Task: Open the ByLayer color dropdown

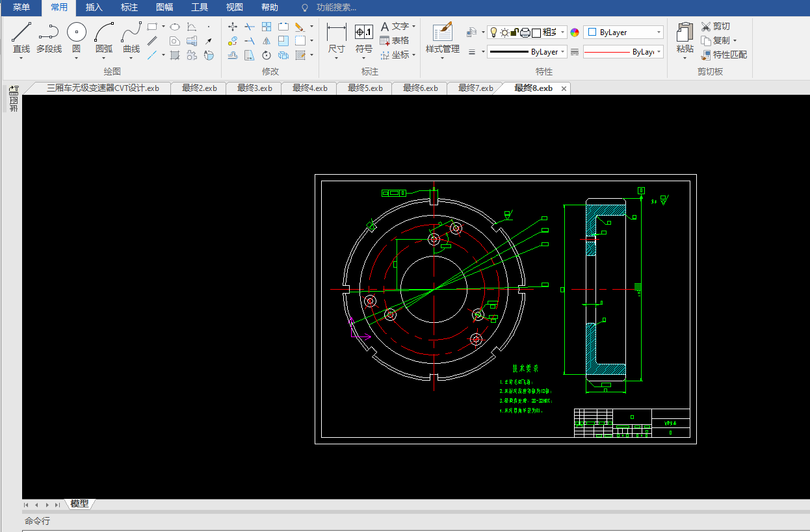Action: click(x=658, y=32)
